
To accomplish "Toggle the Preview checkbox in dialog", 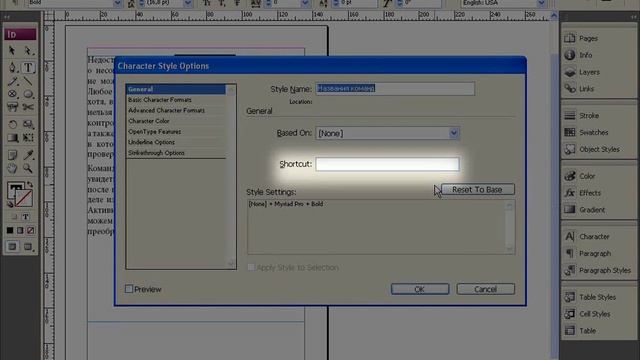I will pos(129,289).
